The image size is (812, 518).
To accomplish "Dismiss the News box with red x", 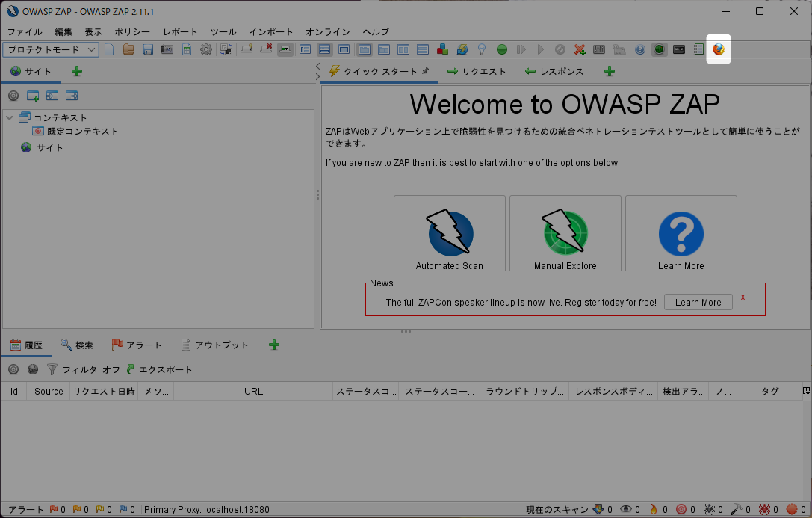I will point(743,297).
